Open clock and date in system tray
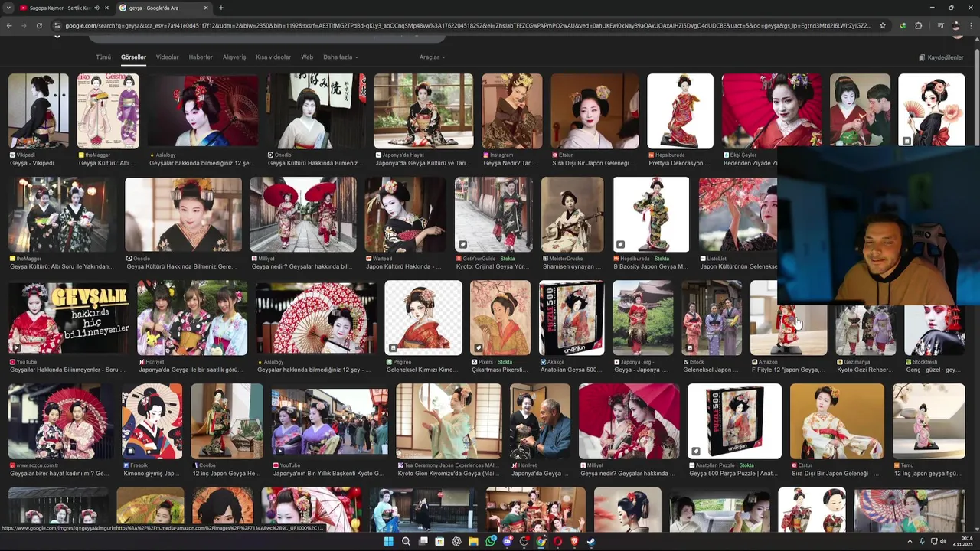The width and height of the screenshot is (980, 551). coord(962,542)
